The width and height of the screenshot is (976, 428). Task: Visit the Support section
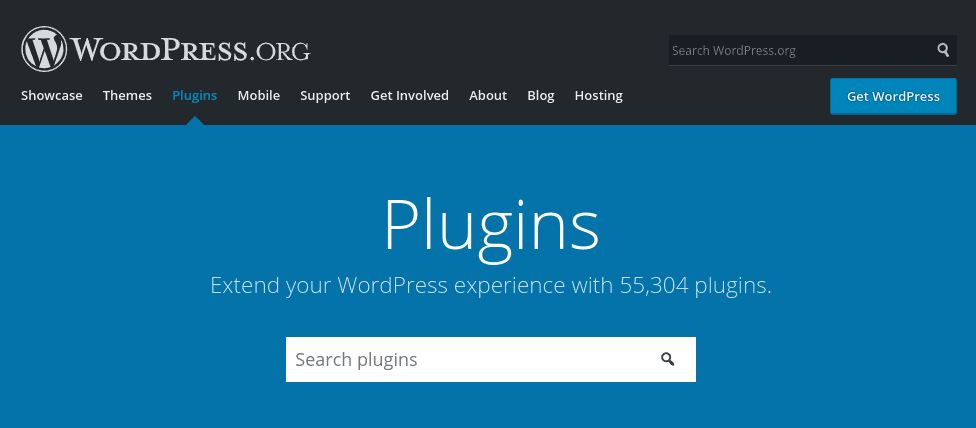pos(325,96)
